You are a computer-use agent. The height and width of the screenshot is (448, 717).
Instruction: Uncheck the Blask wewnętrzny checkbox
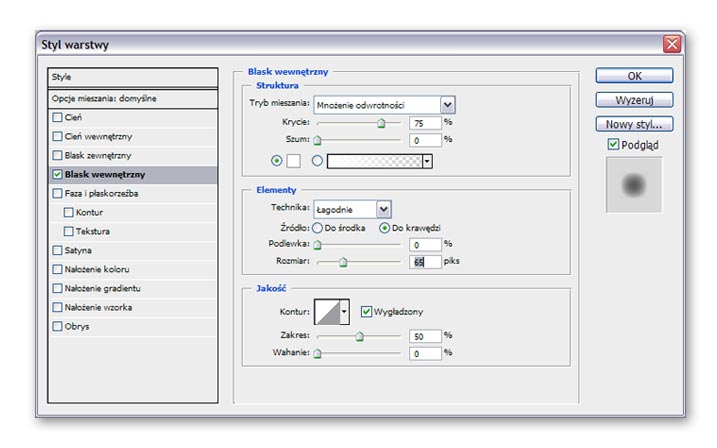click(x=57, y=174)
